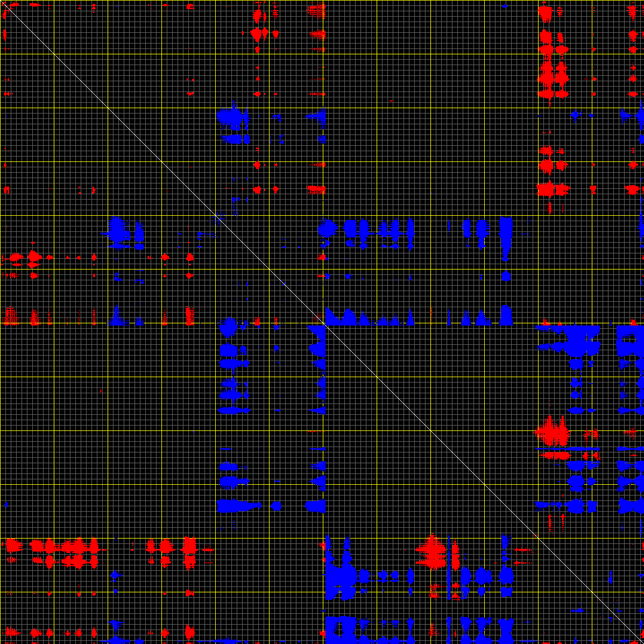Click the isolated round blue dot below the tall blue teardrop
This screenshot has height=644, width=644.
coord(505,276)
